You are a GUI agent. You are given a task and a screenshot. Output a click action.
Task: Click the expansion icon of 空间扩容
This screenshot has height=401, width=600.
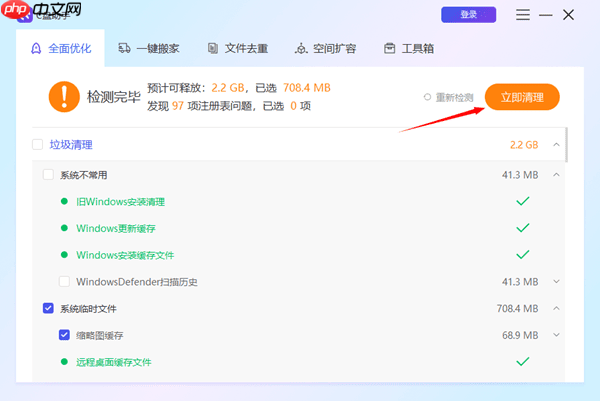[301, 49]
